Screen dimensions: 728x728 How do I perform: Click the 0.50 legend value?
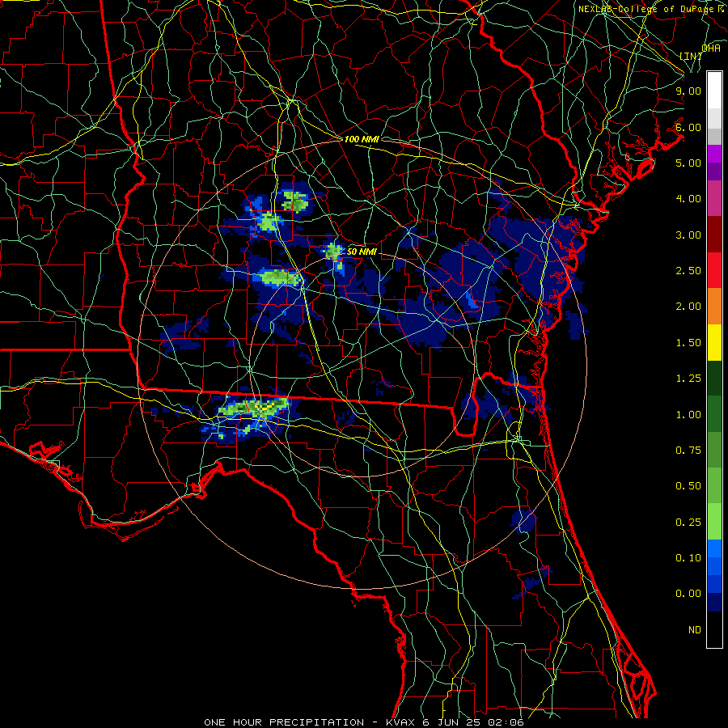pyautogui.click(x=688, y=486)
